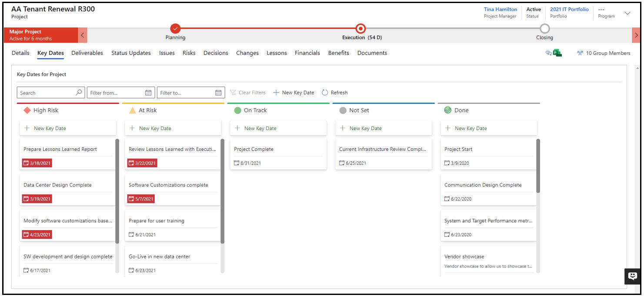Click the magnifier icon in the Search box
Image resolution: width=644 pixels, height=298 pixels.
[79, 92]
